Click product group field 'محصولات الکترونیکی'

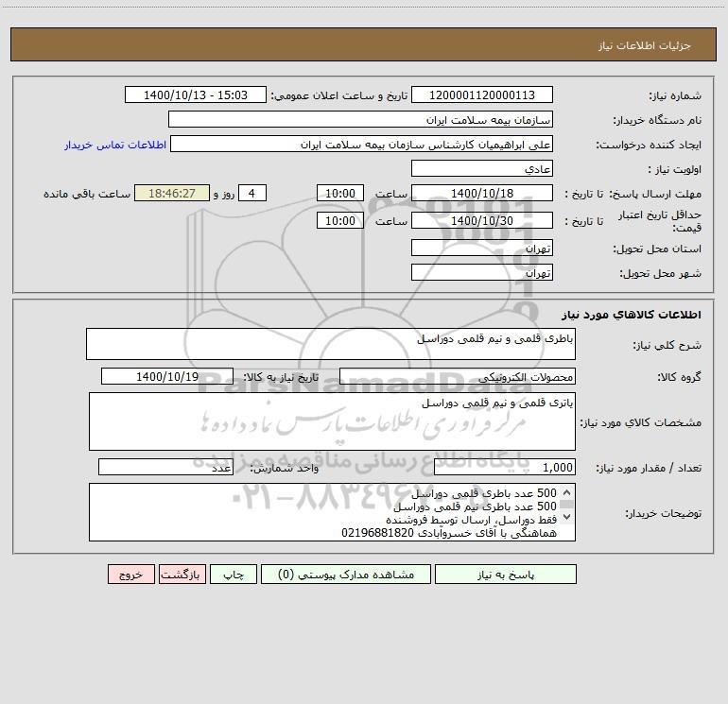click(458, 376)
